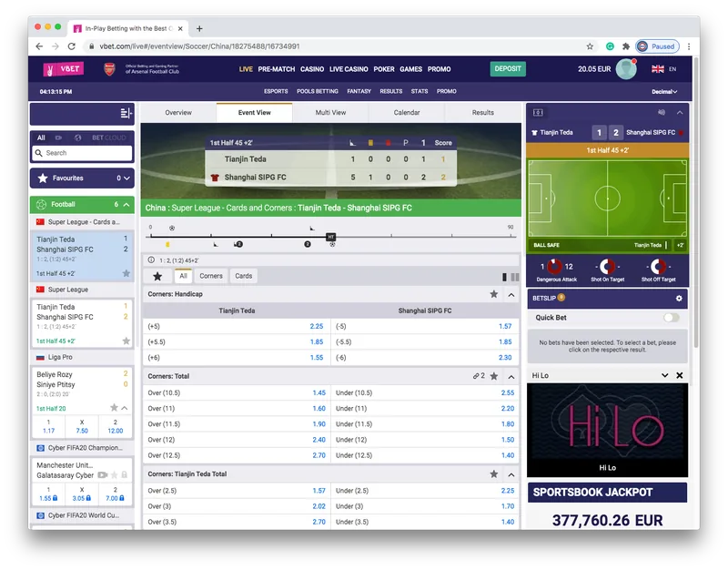Filter markets by Cards tab
728x570 pixels.
(x=244, y=276)
